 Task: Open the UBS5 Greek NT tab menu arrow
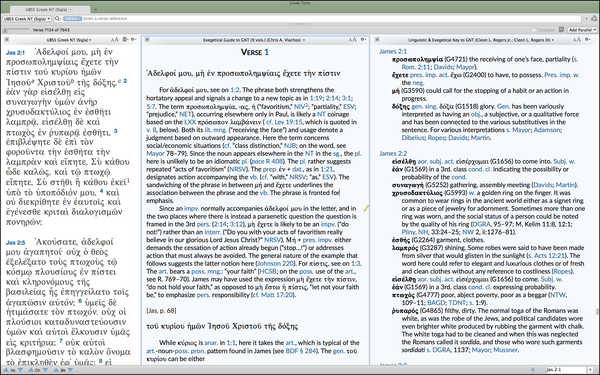(x=71, y=9)
